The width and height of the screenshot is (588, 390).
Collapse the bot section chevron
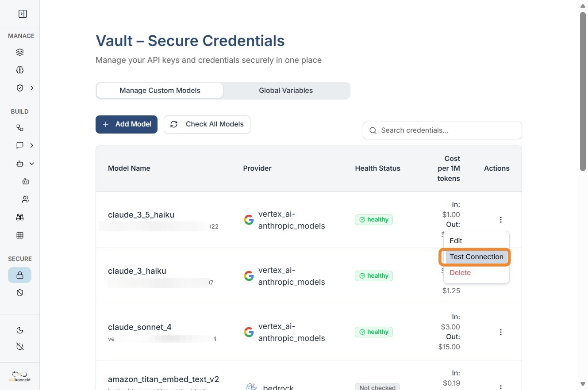click(x=32, y=164)
